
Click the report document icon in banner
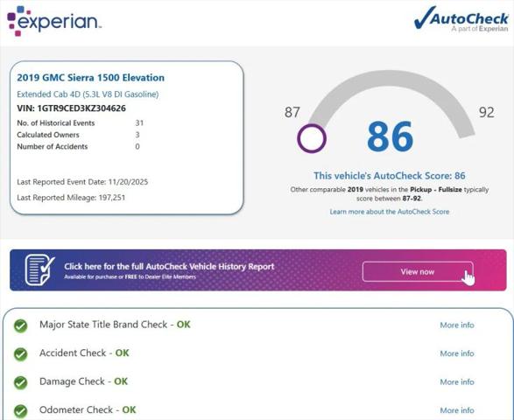pyautogui.click(x=40, y=269)
